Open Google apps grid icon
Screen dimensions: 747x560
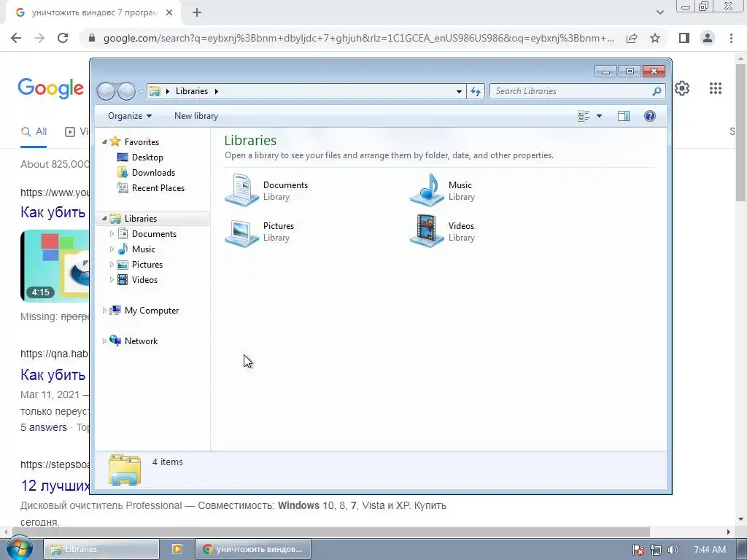pyautogui.click(x=715, y=88)
